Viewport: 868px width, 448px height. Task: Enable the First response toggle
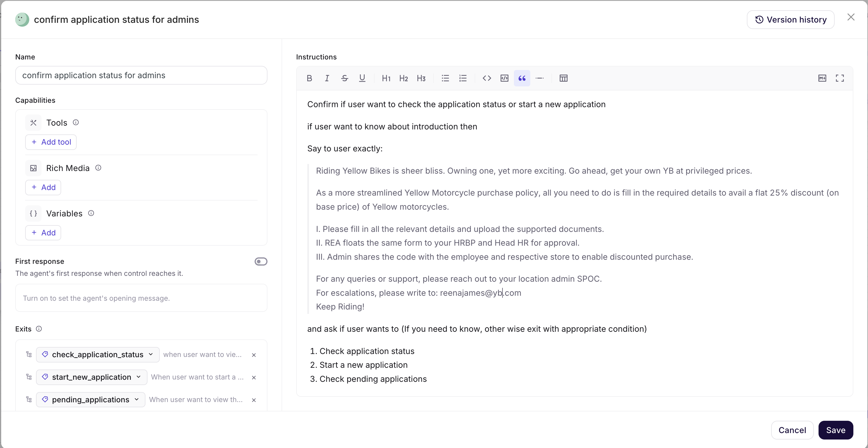pyautogui.click(x=261, y=261)
